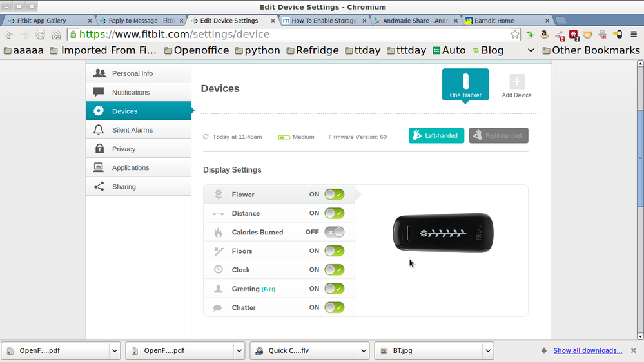Click the Fitbit tracker preview image
This screenshot has height=362, width=644.
[x=443, y=233]
